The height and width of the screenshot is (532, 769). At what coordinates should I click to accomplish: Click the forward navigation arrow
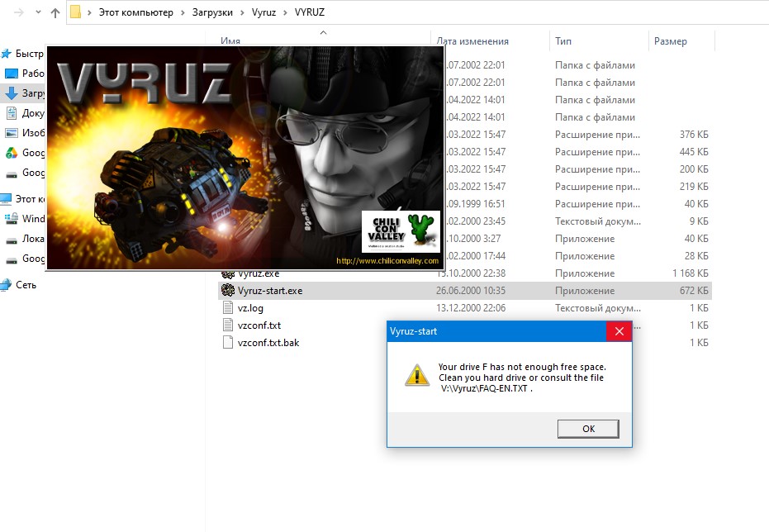point(19,12)
